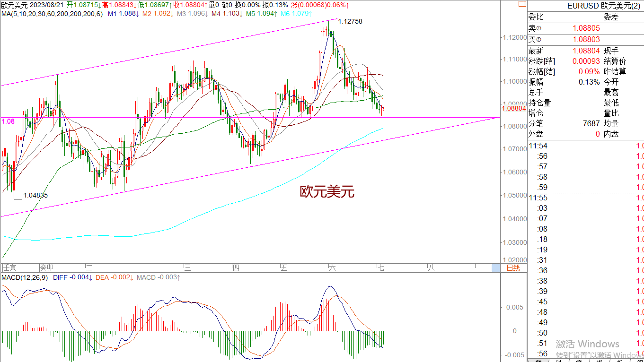The width and height of the screenshot is (644, 362).
Task: Select the 11:54 tick row
Action: pyautogui.click(x=586, y=146)
